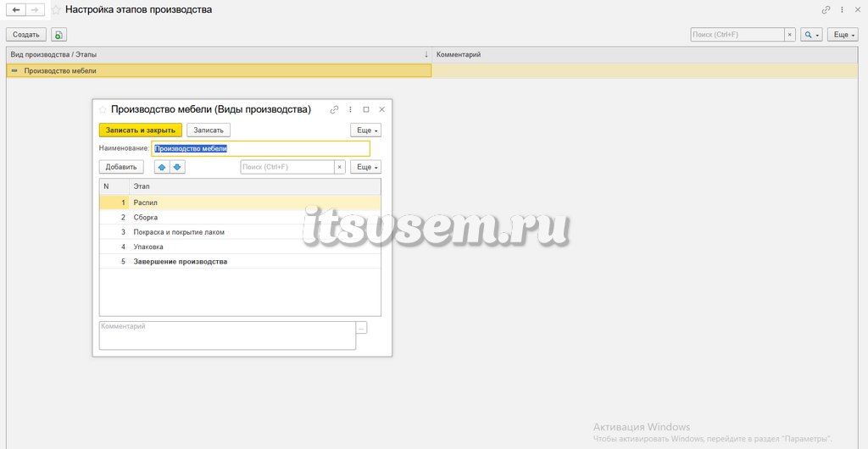
Task: Open the magnifier search dropdown
Action: tap(811, 34)
